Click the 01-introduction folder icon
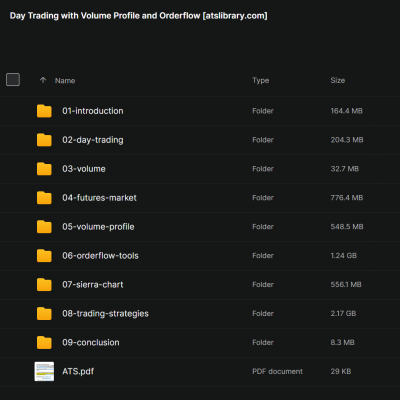This screenshot has height=400, width=400. pyautogui.click(x=44, y=111)
